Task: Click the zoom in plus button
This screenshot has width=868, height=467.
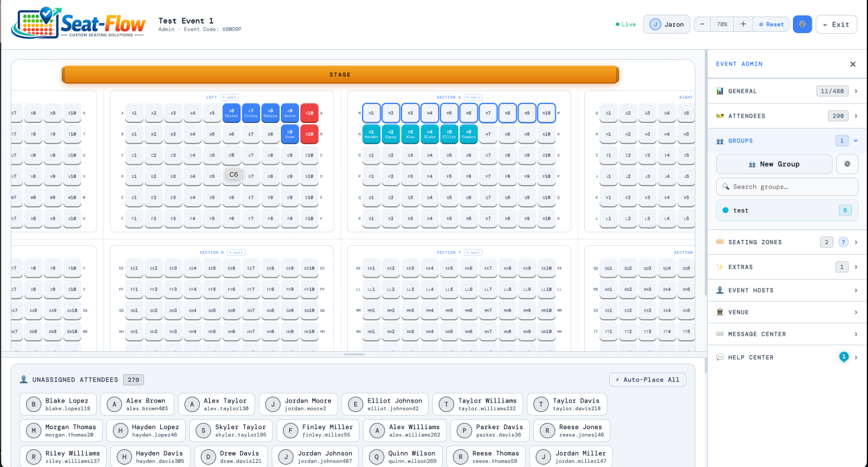Action: pyautogui.click(x=743, y=24)
